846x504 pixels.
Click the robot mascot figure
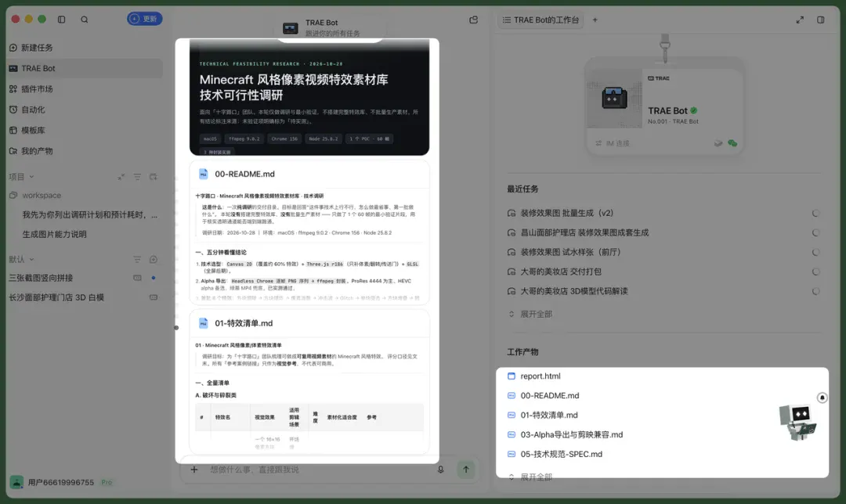(x=797, y=422)
